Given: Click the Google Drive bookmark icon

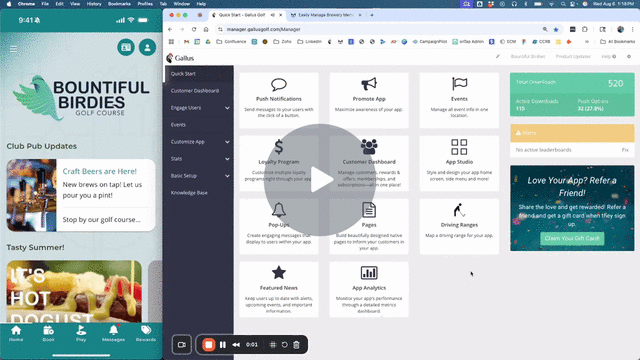Looking at the screenshot, I should [208, 42].
